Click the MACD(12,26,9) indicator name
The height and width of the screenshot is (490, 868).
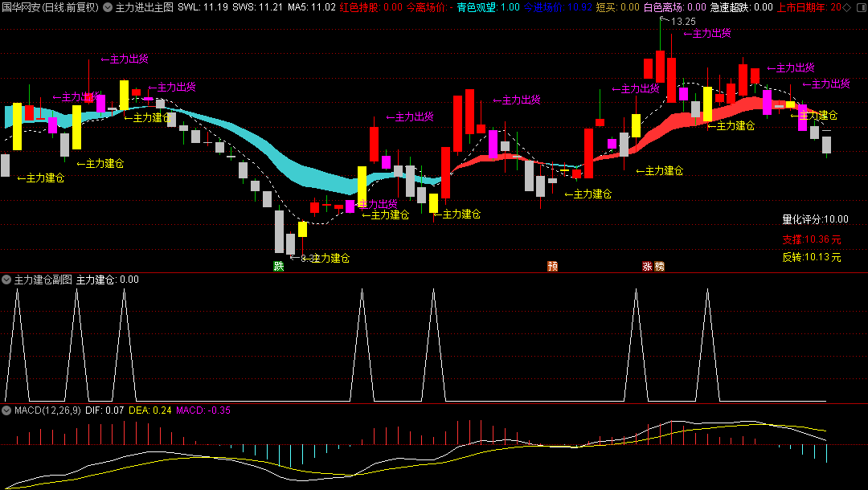[47, 410]
